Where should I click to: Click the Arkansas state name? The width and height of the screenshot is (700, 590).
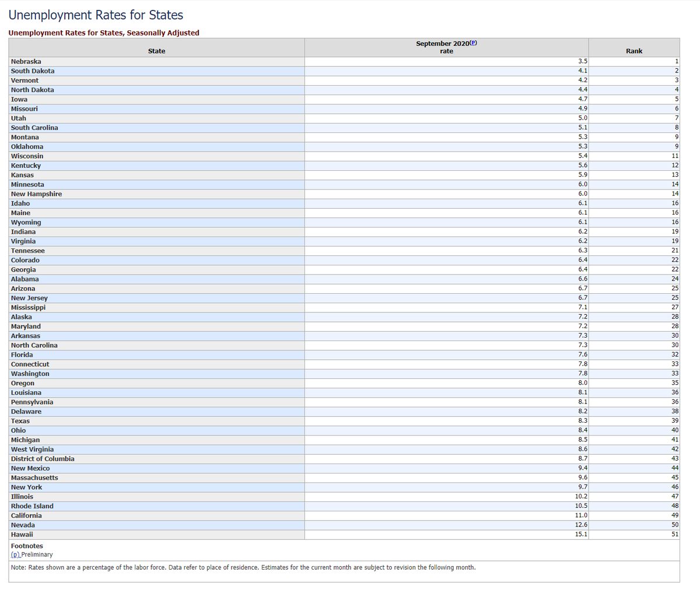pyautogui.click(x=26, y=336)
